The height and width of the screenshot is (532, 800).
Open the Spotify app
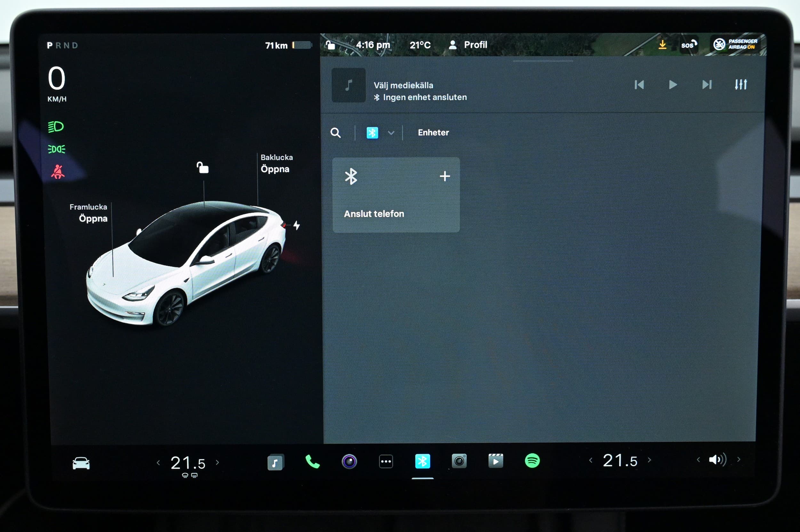[532, 461]
